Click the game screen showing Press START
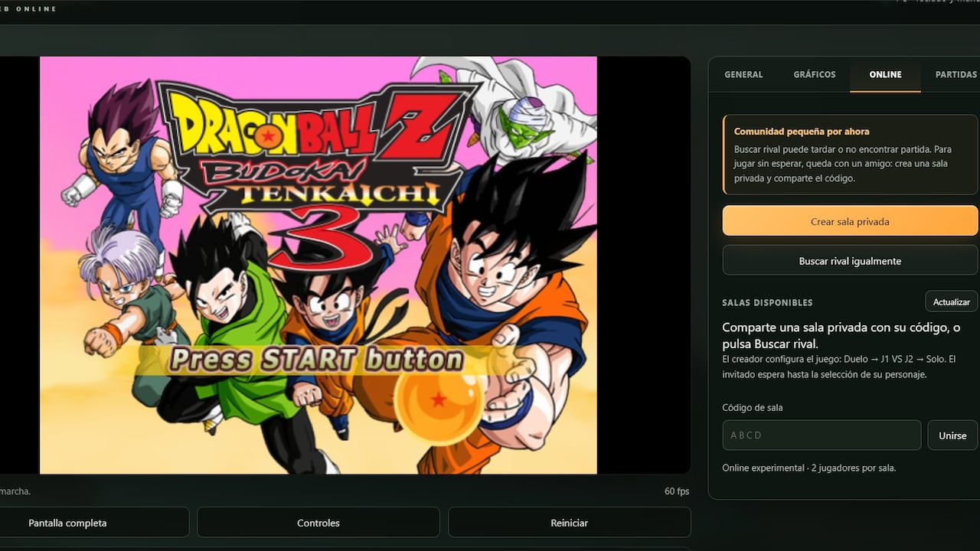The height and width of the screenshot is (551, 980). (318, 265)
